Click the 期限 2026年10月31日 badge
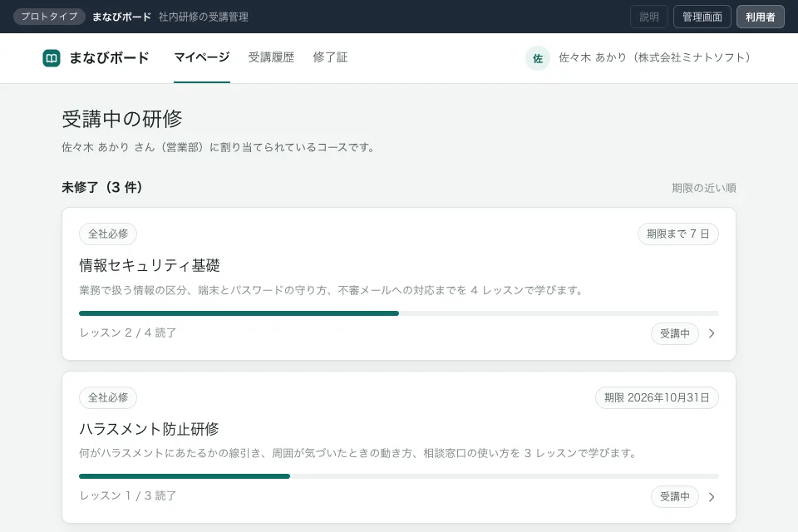Image resolution: width=798 pixels, height=532 pixels. point(657,397)
